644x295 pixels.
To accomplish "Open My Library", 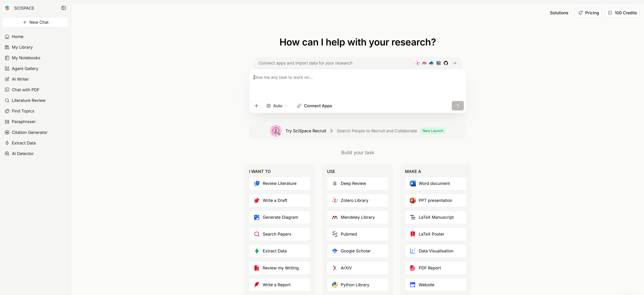I will coord(35,47).
